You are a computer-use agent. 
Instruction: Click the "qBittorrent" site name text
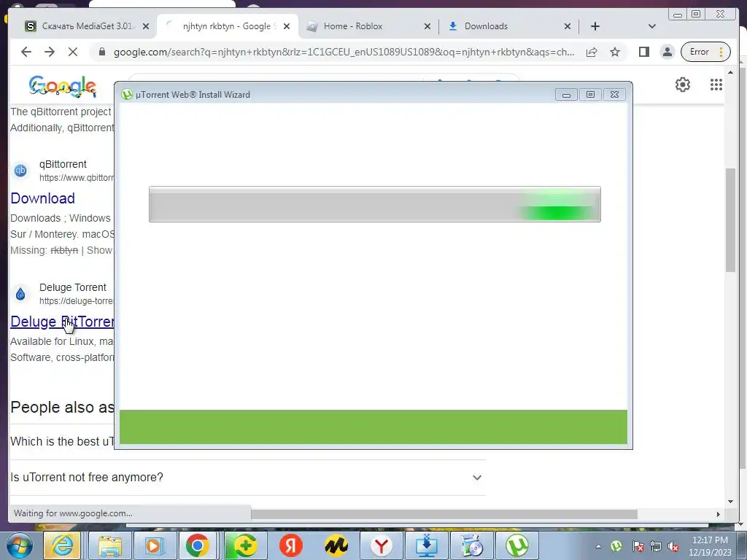63,164
